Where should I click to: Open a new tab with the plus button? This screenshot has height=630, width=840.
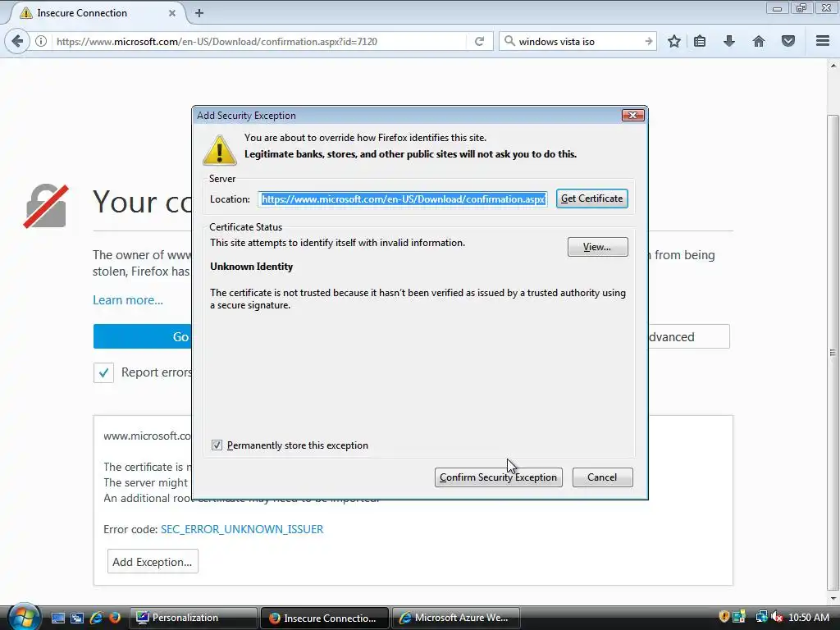click(x=199, y=13)
